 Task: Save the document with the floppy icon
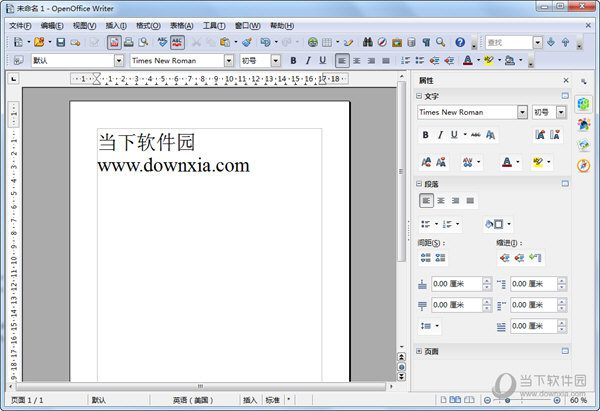tap(60, 42)
